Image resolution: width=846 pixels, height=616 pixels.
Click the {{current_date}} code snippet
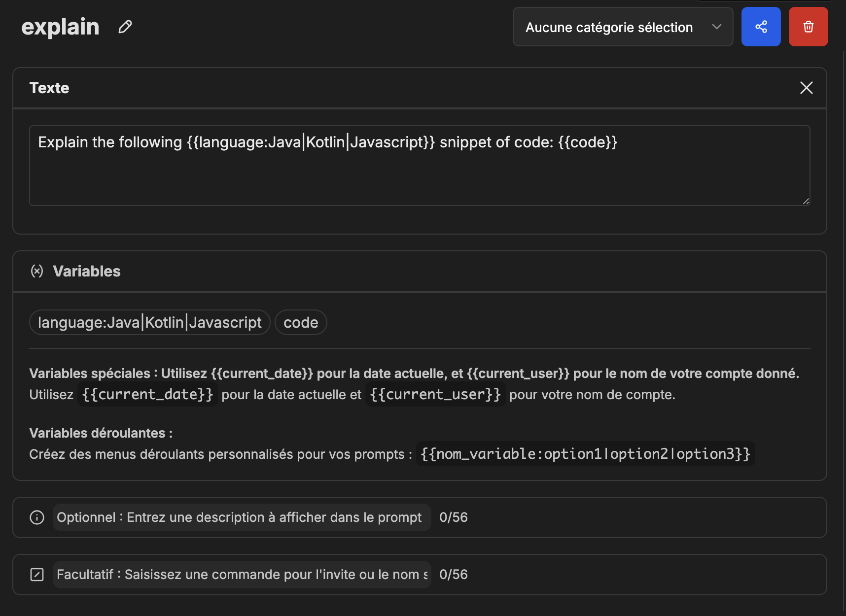tap(147, 394)
